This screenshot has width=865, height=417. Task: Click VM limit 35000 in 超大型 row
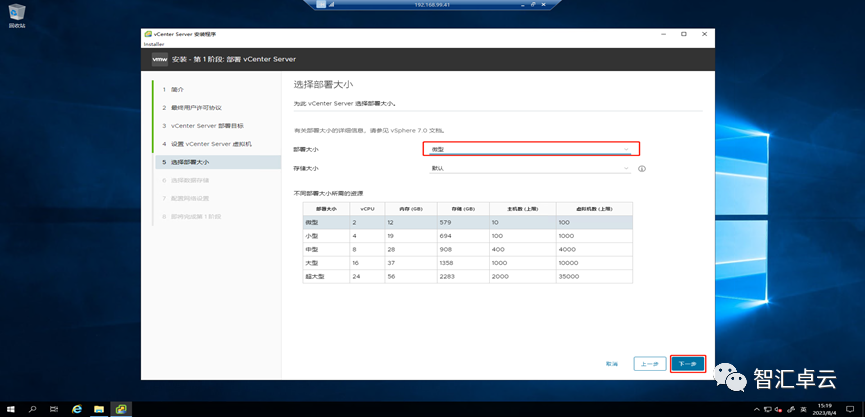point(569,276)
